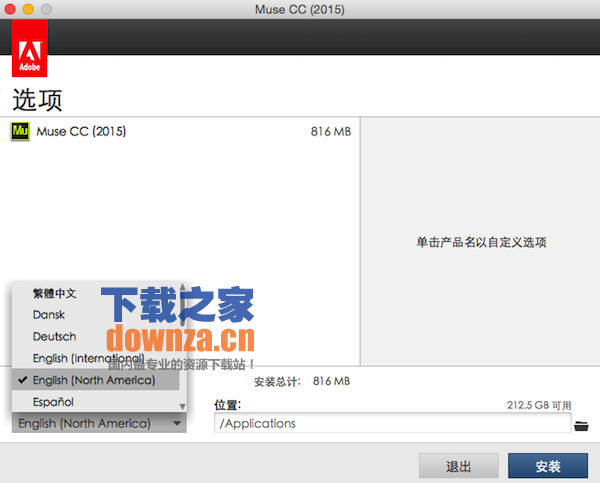The image size is (600, 483).
Task: Click the Adobe logo
Action: coord(29,49)
